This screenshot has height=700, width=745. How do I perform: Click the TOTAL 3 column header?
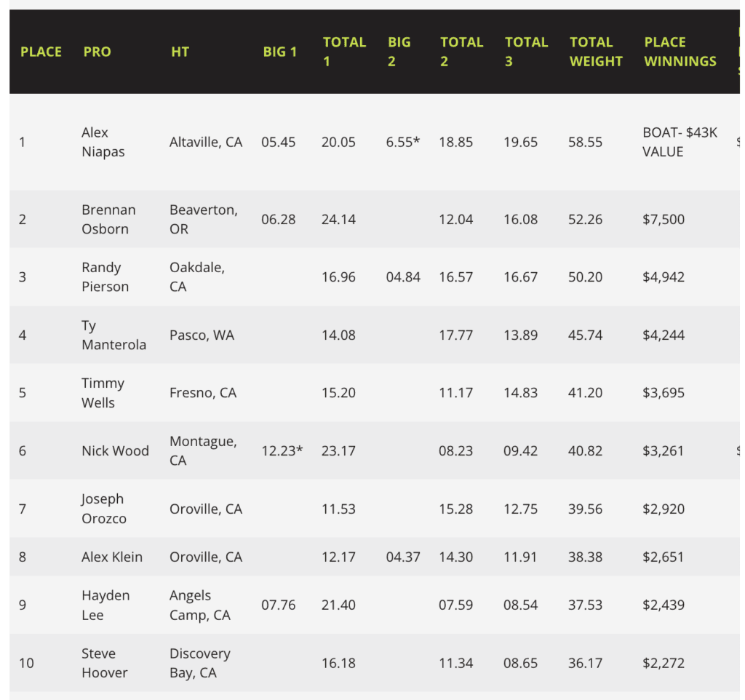point(526,52)
